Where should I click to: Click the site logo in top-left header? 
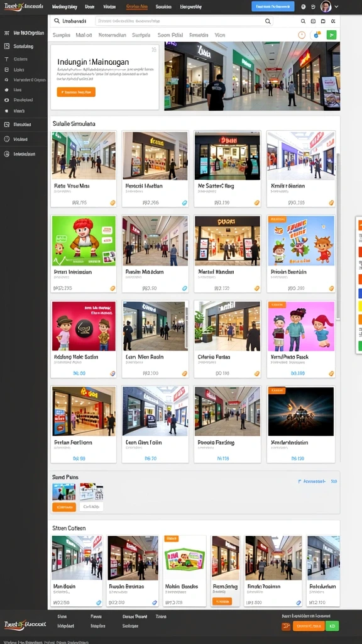23,6
